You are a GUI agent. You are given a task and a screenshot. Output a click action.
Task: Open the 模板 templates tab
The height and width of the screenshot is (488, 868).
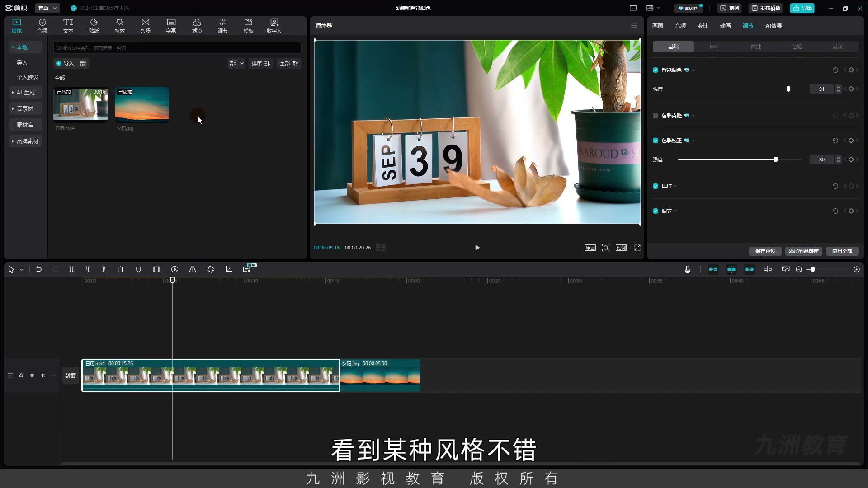pyautogui.click(x=248, y=26)
